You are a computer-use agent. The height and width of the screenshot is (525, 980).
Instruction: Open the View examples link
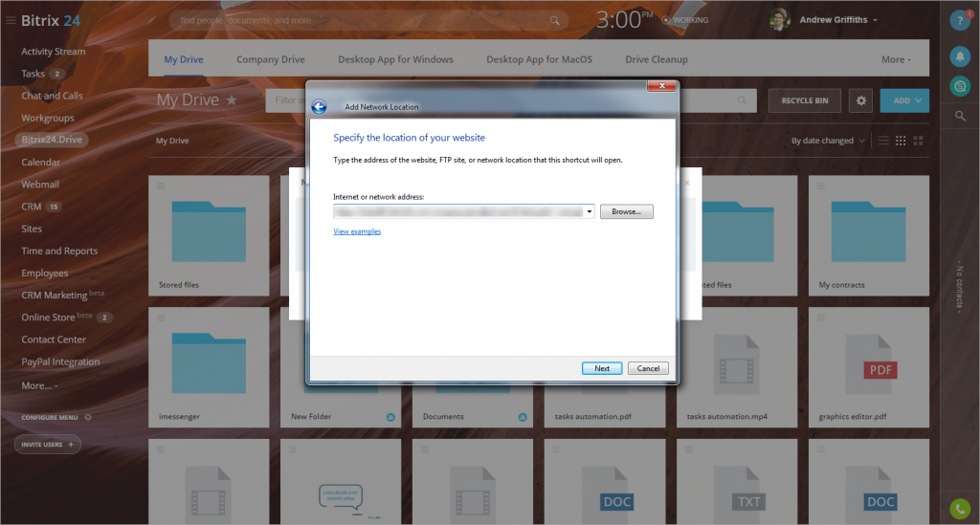point(357,231)
